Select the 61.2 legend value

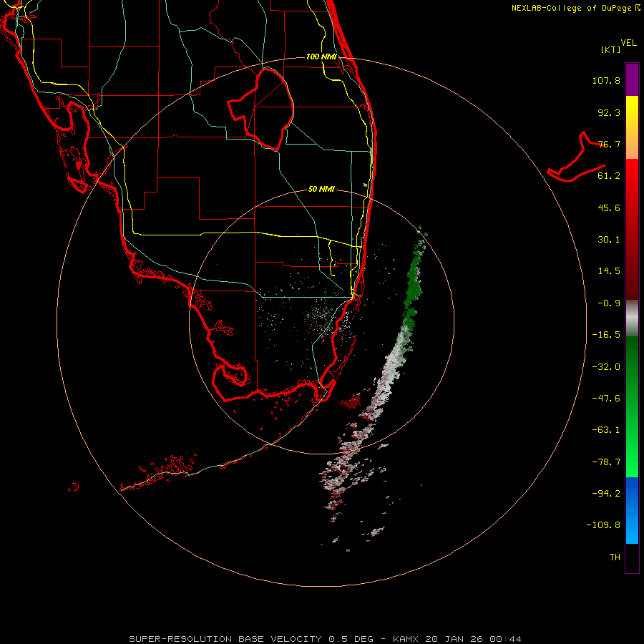click(609, 176)
